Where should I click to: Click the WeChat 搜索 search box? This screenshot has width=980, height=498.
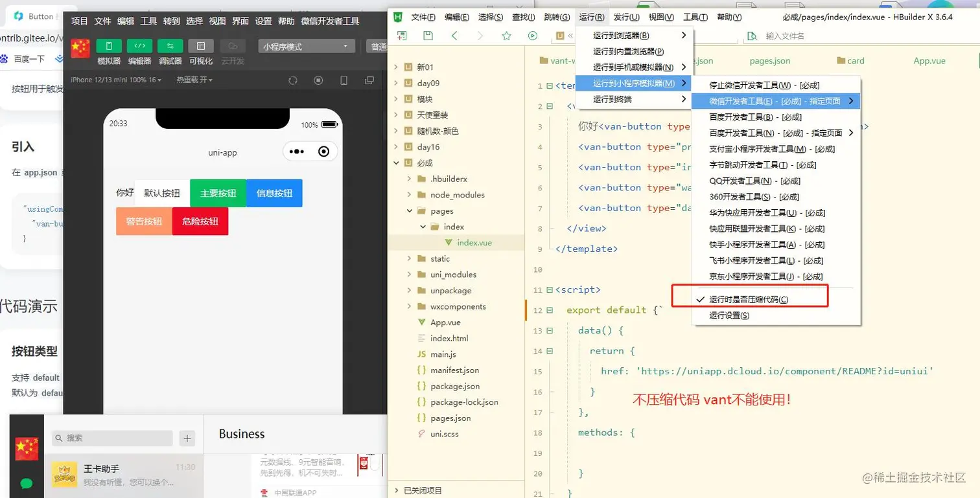(112, 438)
